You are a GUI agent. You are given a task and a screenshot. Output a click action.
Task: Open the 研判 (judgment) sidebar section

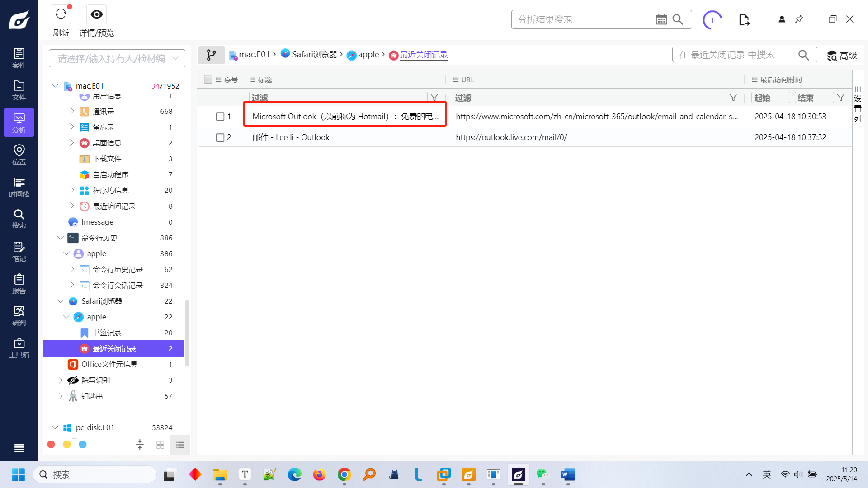click(x=19, y=316)
